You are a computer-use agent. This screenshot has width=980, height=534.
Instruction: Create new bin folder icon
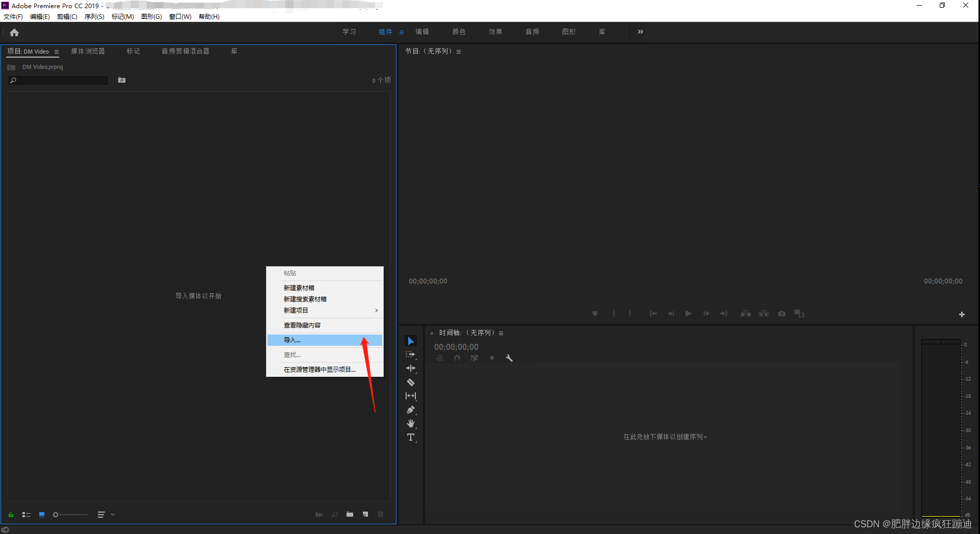pos(350,514)
